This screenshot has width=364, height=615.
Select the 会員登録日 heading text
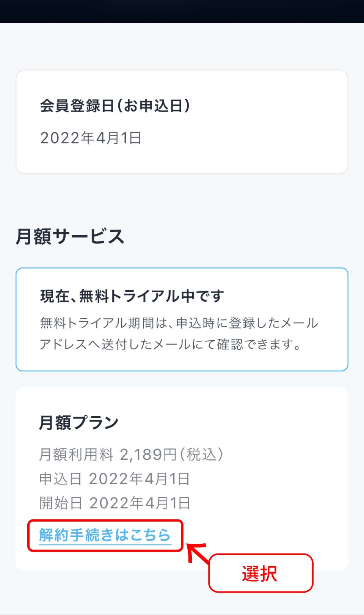[x=77, y=106]
